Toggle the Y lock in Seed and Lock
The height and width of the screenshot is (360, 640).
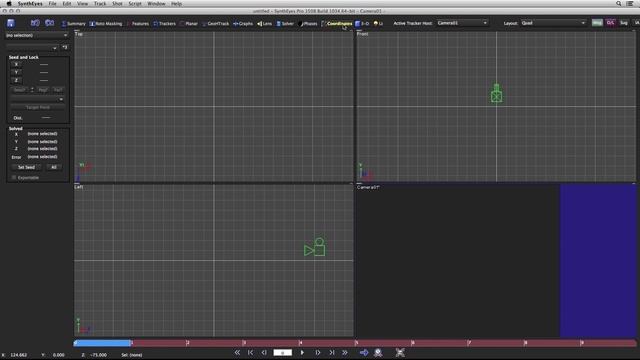[x=16, y=72]
